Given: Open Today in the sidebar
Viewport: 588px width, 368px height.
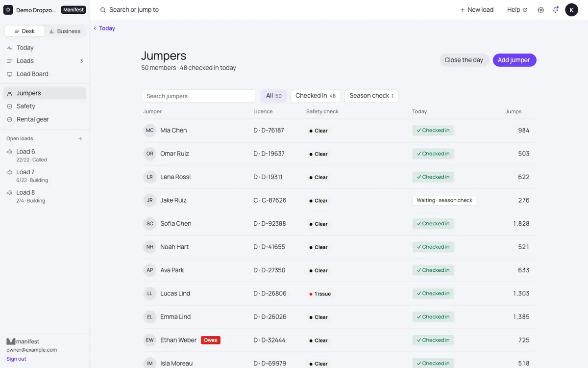Looking at the screenshot, I should click(45, 48).
